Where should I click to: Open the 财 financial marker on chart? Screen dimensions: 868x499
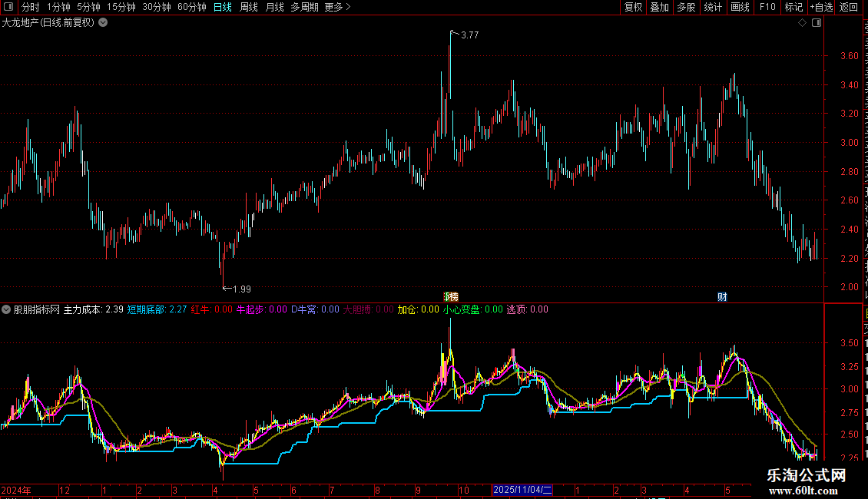(x=722, y=297)
